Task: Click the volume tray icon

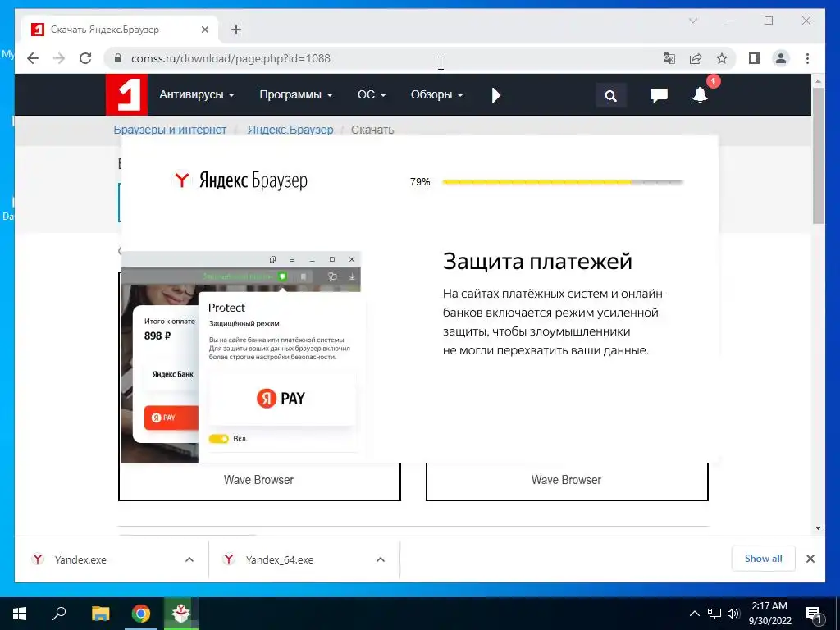Action: (x=733, y=614)
